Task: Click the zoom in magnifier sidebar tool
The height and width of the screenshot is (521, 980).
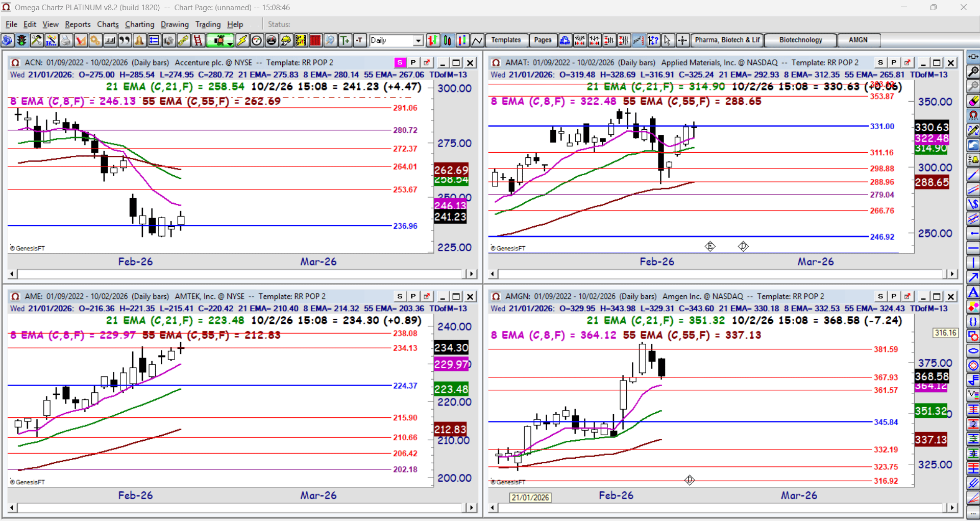Action: pos(973,72)
